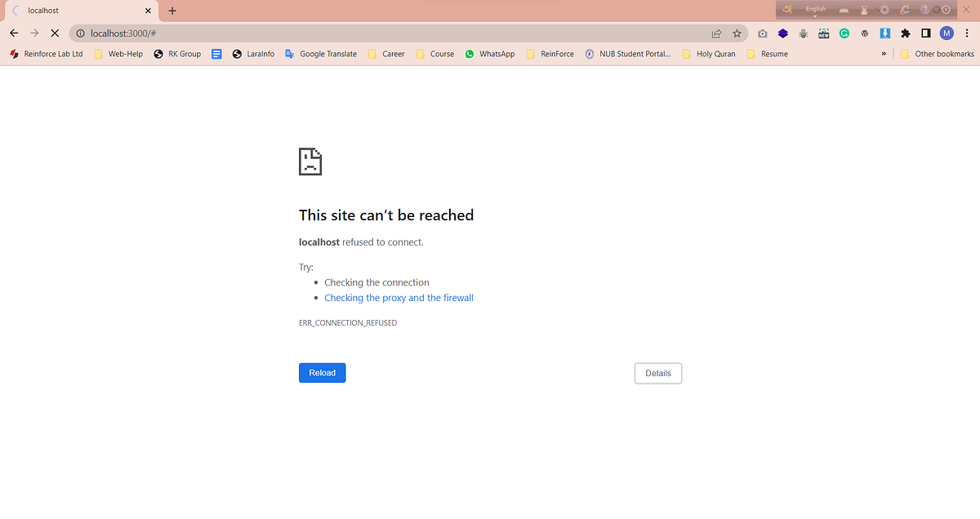980x519 pixels.
Task: Click the Avro keyboard layout icon
Action: (844, 9)
